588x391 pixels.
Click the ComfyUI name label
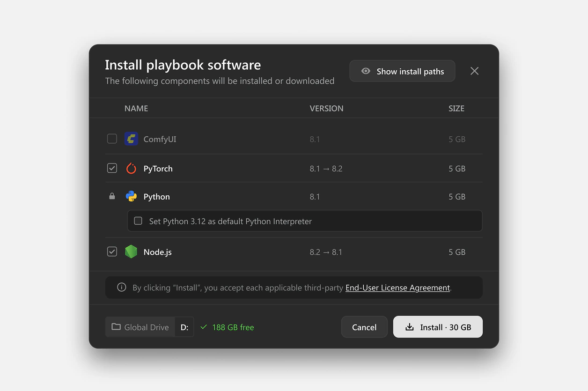click(160, 139)
